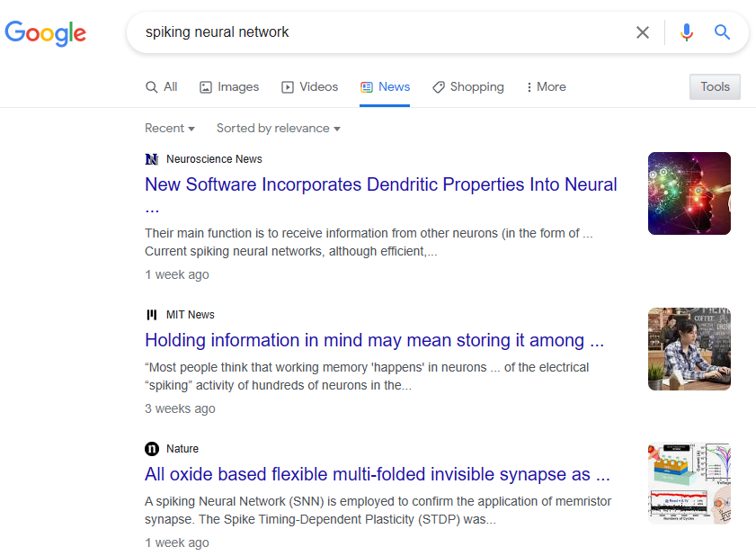This screenshot has height=556, width=756.
Task: Open the All oxide based synapse article
Action: click(378, 474)
